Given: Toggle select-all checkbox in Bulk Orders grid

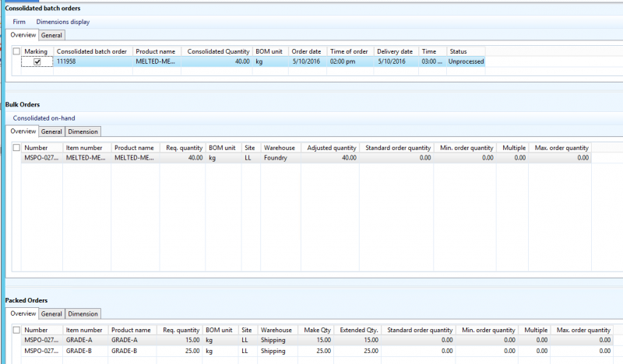Looking at the screenshot, I should coord(16,148).
